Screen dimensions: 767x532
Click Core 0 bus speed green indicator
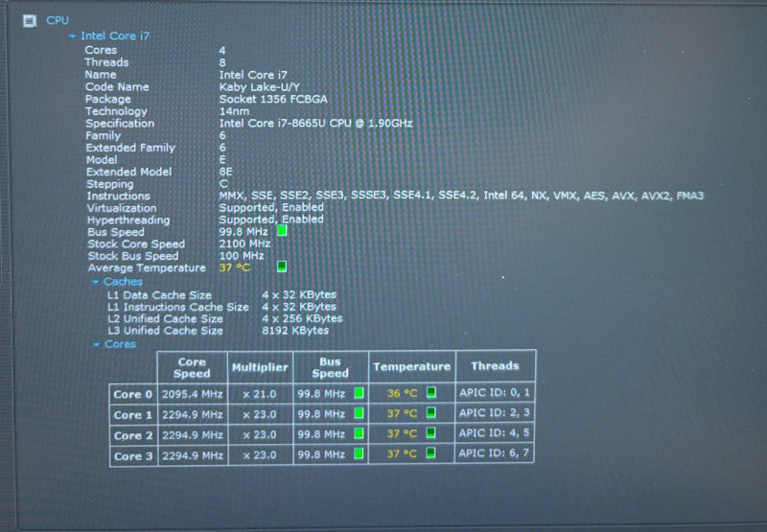359,393
